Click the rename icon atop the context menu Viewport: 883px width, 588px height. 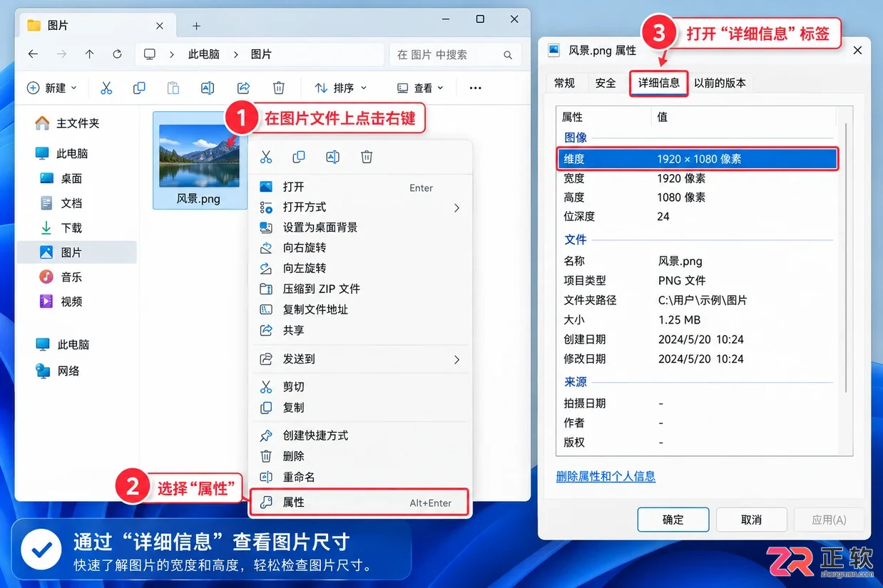[x=332, y=157]
